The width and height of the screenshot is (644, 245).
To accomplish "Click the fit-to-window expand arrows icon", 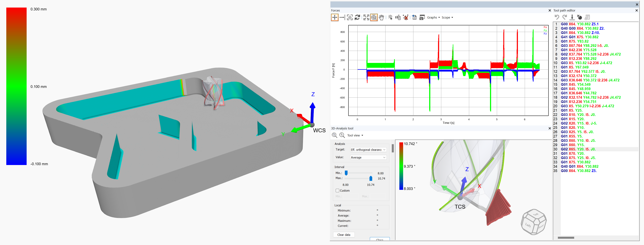I will point(366,17).
